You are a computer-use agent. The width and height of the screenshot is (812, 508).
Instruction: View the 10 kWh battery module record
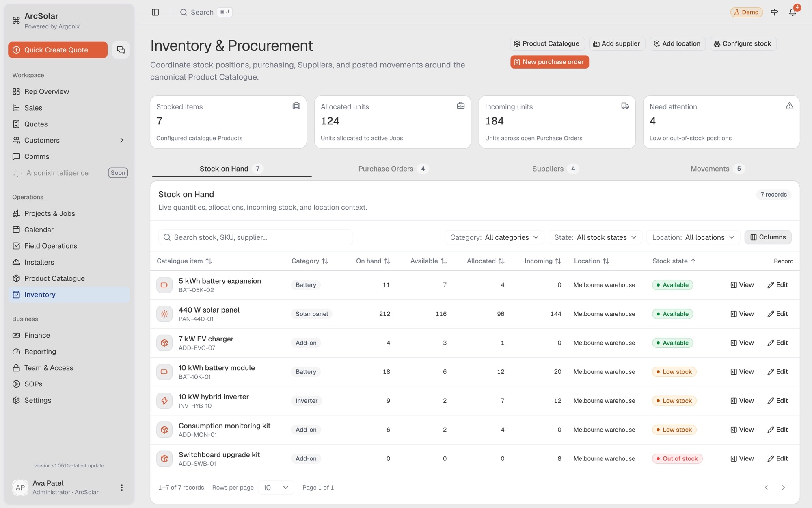point(742,371)
